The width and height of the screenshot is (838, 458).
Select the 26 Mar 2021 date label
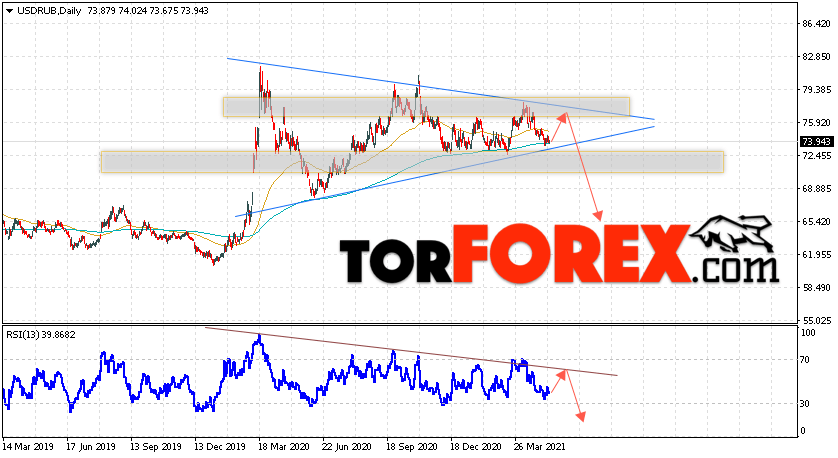[540, 446]
